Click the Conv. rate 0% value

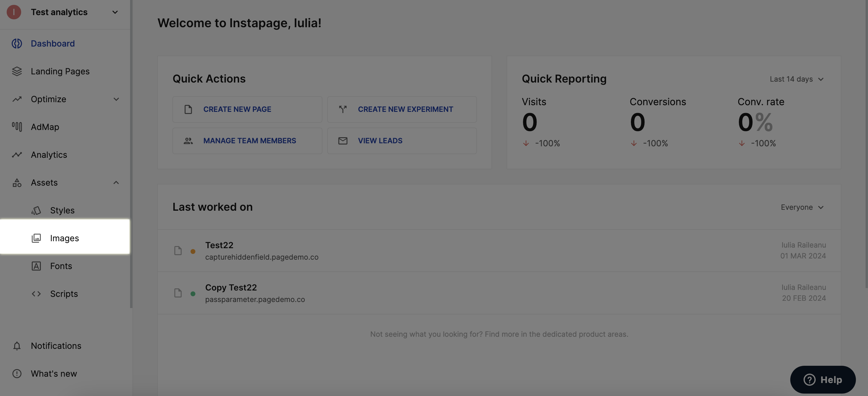[x=755, y=122]
